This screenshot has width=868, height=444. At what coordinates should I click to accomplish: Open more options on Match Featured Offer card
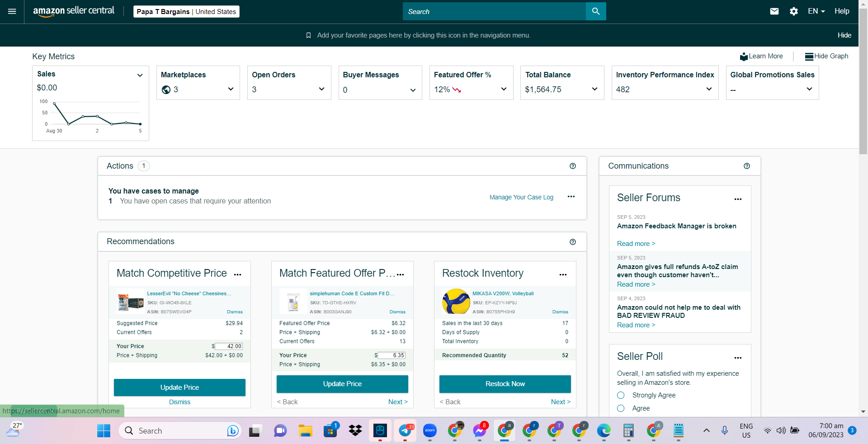point(401,274)
